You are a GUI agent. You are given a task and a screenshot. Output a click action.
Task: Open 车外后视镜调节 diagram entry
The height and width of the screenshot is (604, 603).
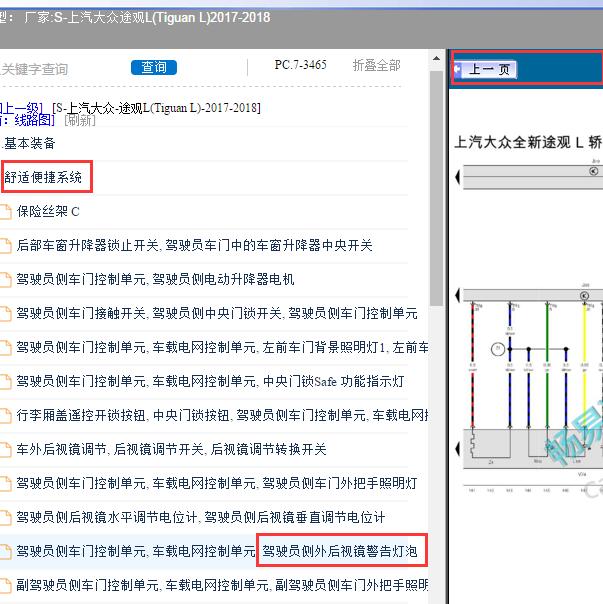point(171,449)
